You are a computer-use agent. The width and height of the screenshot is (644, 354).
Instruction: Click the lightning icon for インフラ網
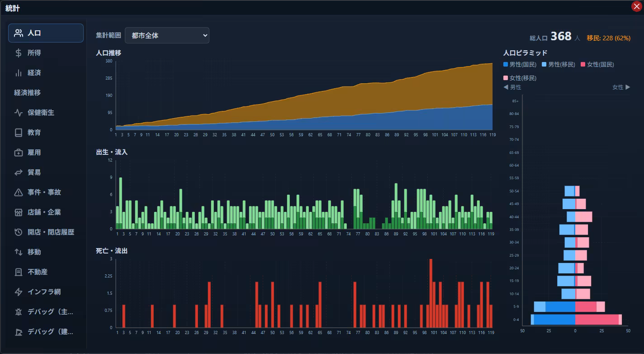coord(19,292)
